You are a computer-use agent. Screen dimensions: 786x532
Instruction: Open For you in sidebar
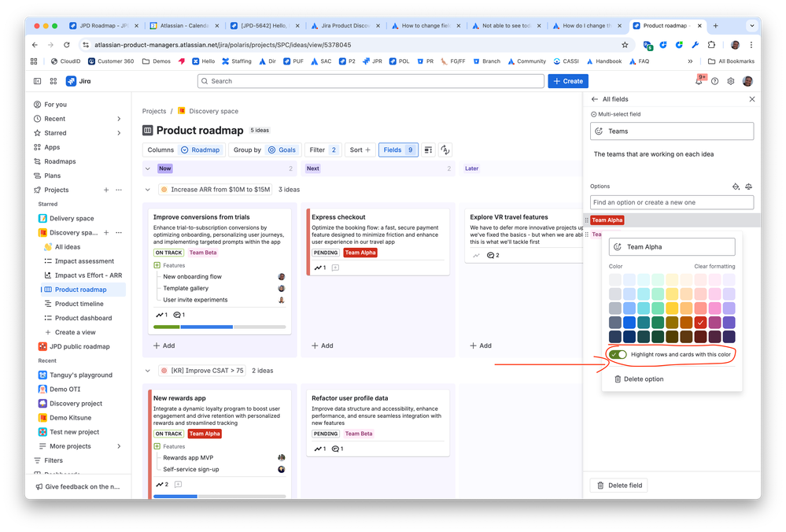pyautogui.click(x=55, y=105)
